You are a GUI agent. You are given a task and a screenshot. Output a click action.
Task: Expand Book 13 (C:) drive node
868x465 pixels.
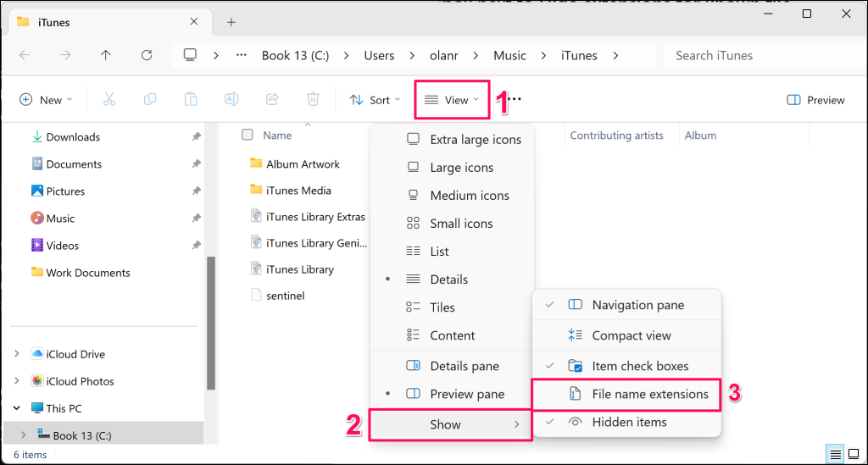coord(23,435)
